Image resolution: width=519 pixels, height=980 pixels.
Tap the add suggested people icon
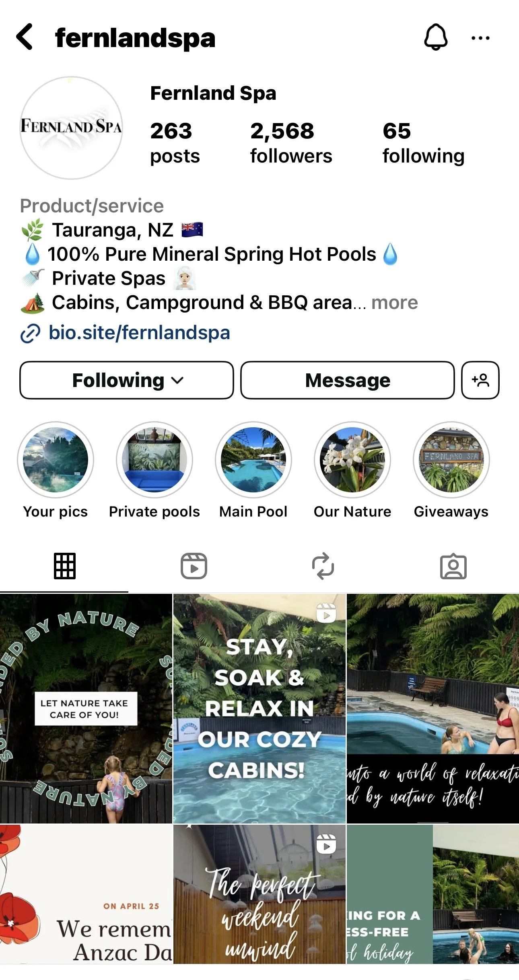pos(480,380)
